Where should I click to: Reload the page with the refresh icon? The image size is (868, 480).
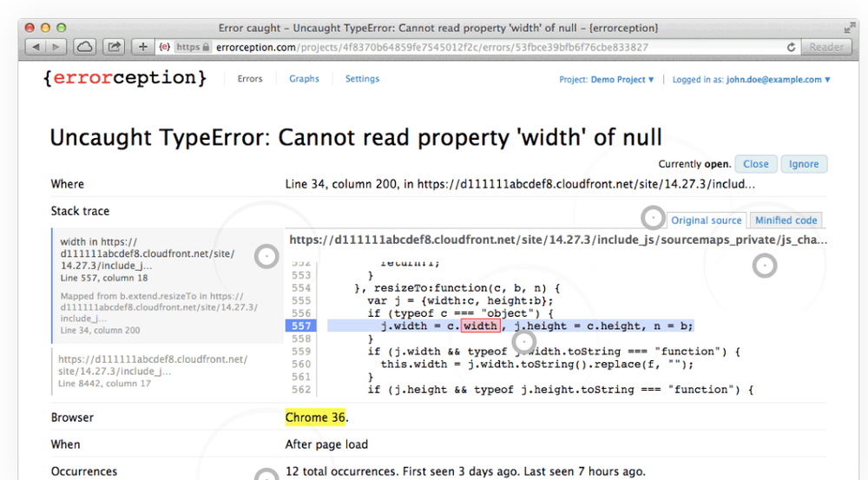pyautogui.click(x=791, y=47)
